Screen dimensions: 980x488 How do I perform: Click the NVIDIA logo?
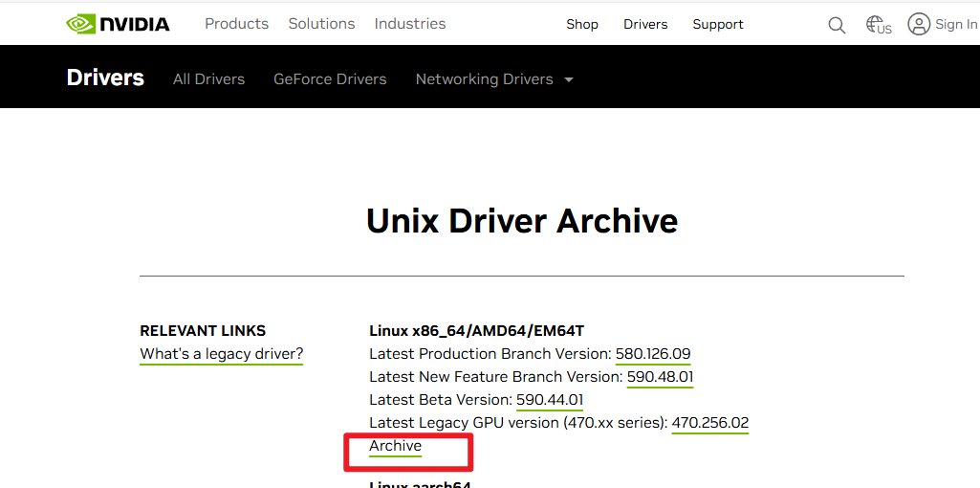[119, 25]
